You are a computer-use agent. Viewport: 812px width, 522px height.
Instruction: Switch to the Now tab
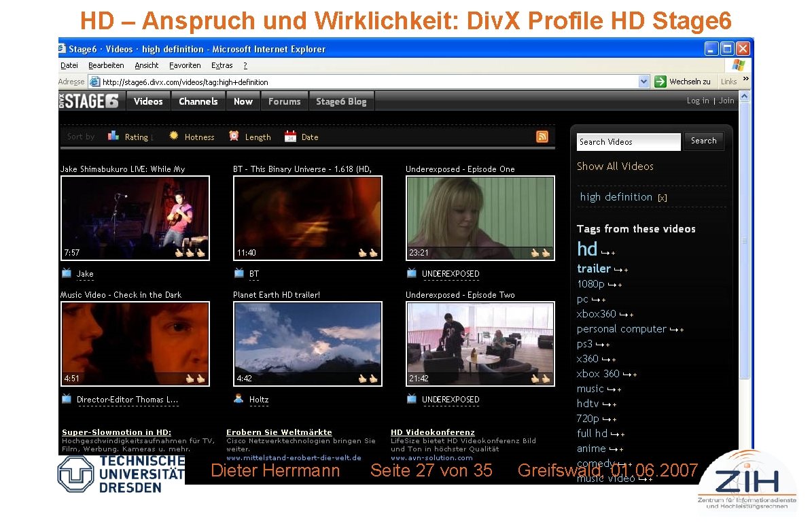point(243,101)
